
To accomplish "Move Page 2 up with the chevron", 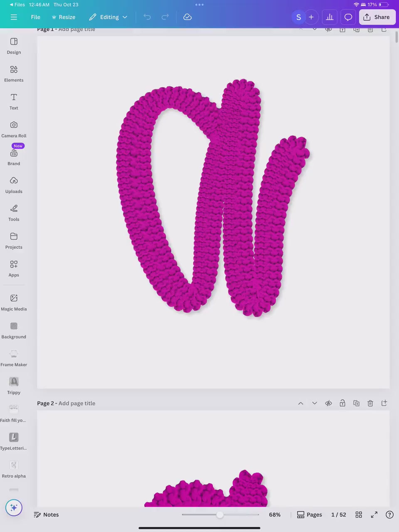I will [x=300, y=403].
